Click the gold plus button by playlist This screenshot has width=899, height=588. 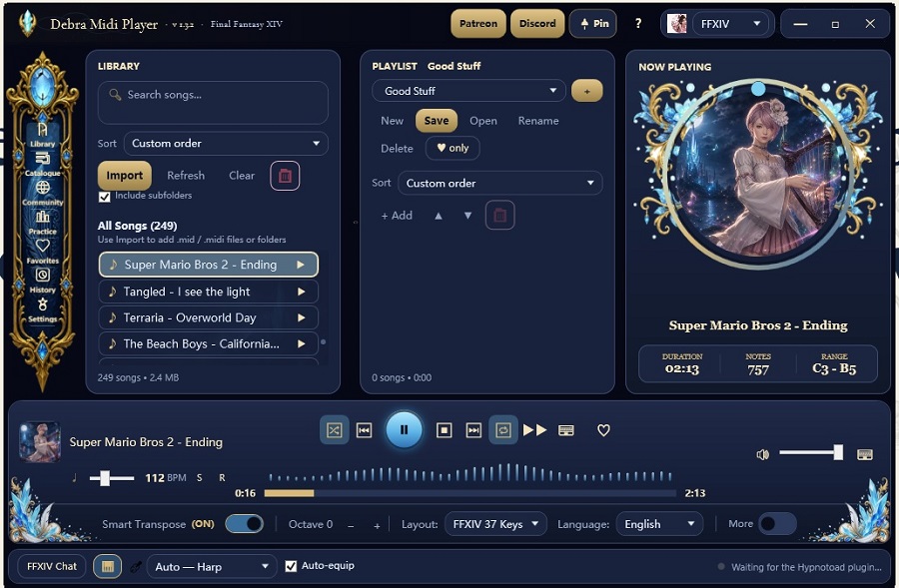[587, 91]
